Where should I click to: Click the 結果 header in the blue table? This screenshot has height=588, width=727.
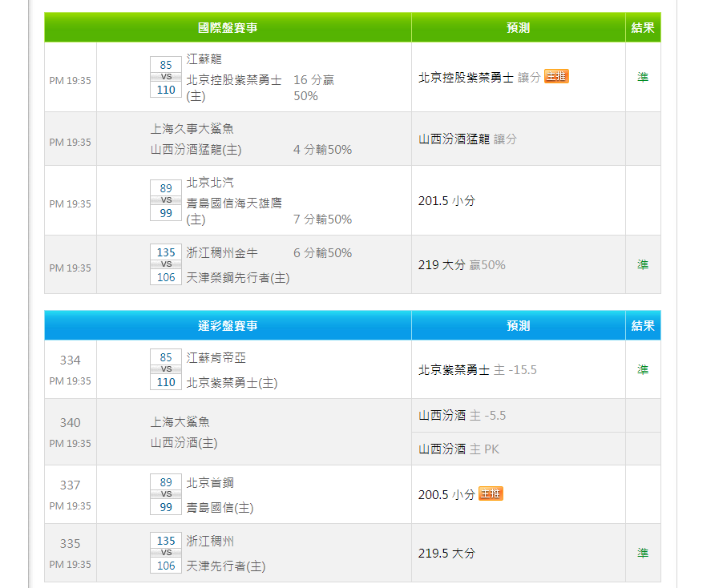tap(643, 325)
